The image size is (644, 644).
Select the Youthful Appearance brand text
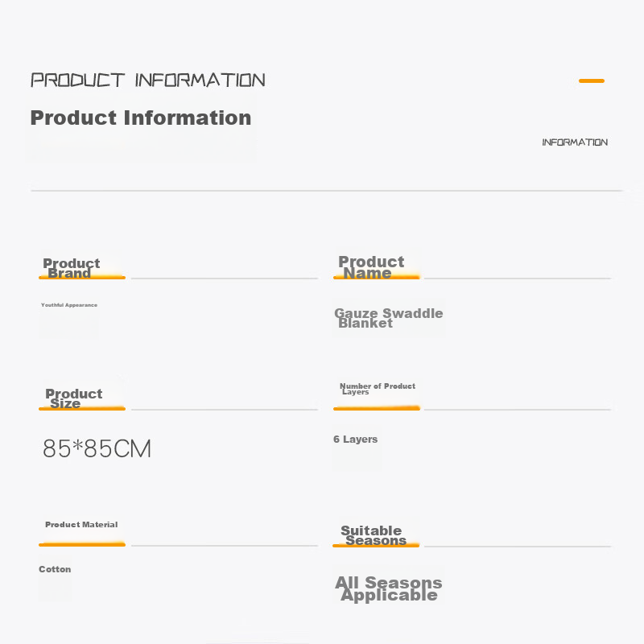(69, 305)
